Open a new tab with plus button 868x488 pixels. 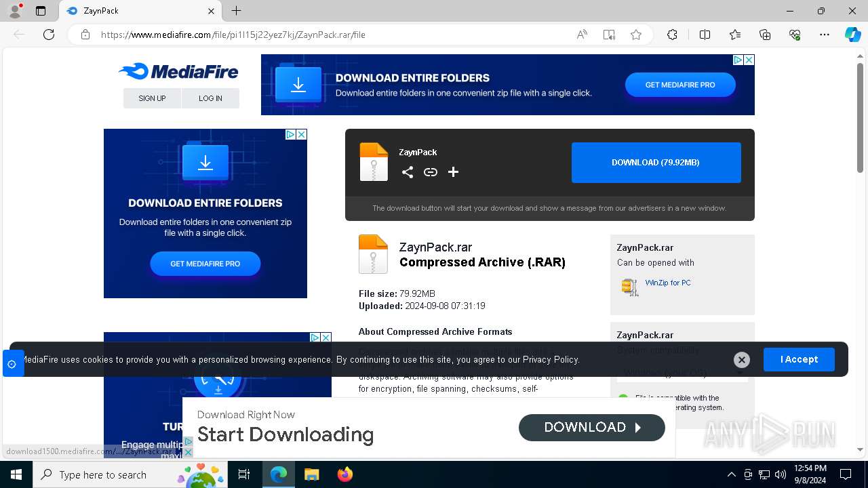[236, 11]
